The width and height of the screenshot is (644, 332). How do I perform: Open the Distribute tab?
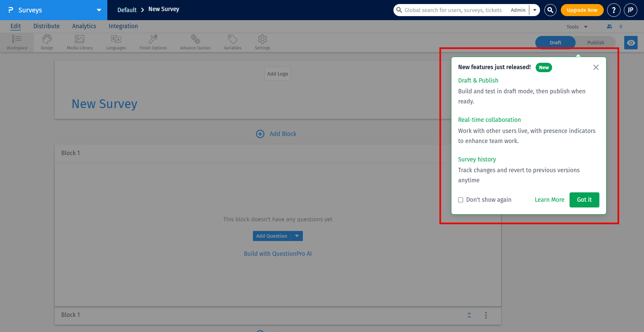click(46, 26)
